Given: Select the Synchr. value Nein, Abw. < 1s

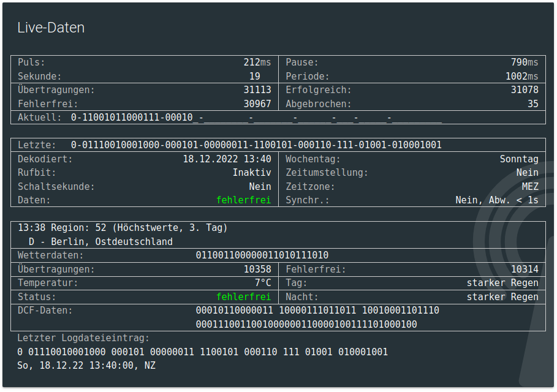Looking at the screenshot, I should [496, 200].
